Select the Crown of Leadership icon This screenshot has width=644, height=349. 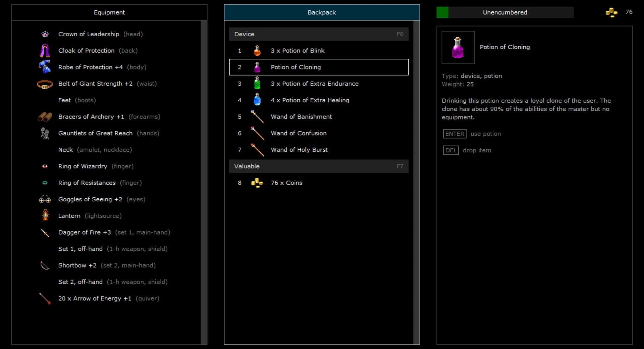tap(45, 34)
